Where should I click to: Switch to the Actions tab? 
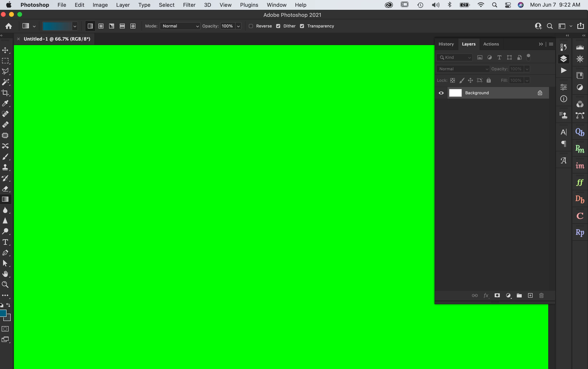[491, 44]
